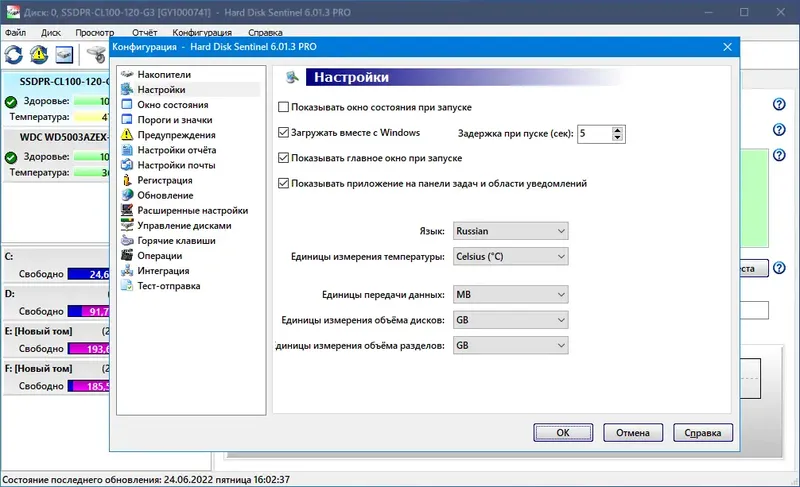Select the Обновление update entry
This screenshot has width=800, height=487.
(x=165, y=195)
